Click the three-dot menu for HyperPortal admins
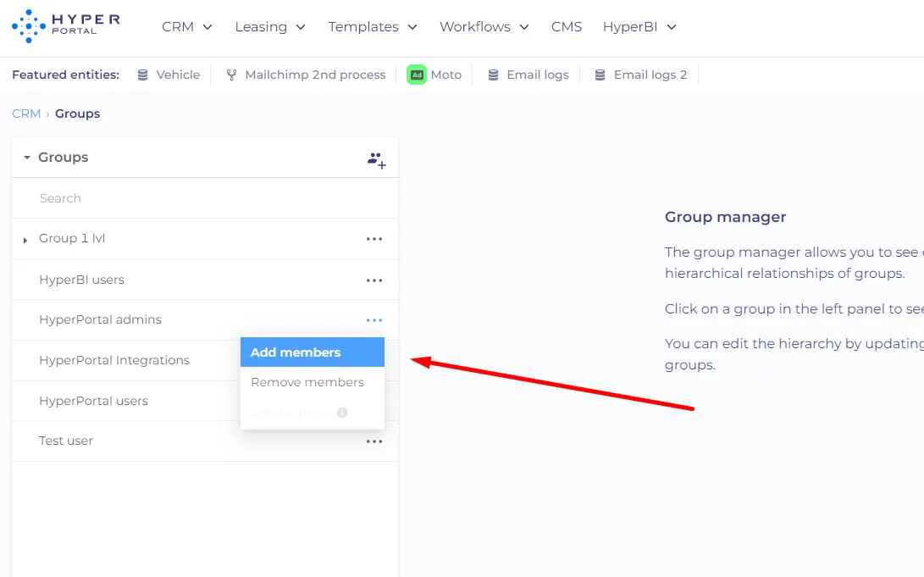The width and height of the screenshot is (924, 577). (374, 320)
